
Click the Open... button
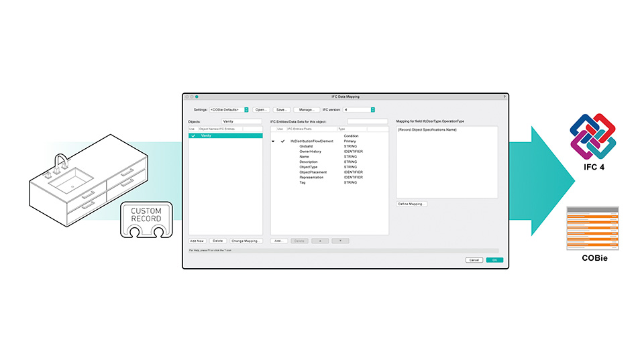pos(261,110)
